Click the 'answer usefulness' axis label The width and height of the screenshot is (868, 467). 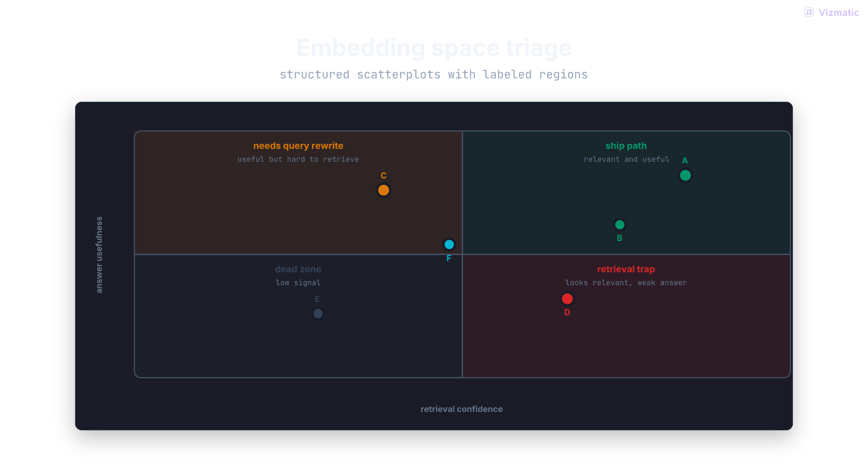(x=99, y=255)
